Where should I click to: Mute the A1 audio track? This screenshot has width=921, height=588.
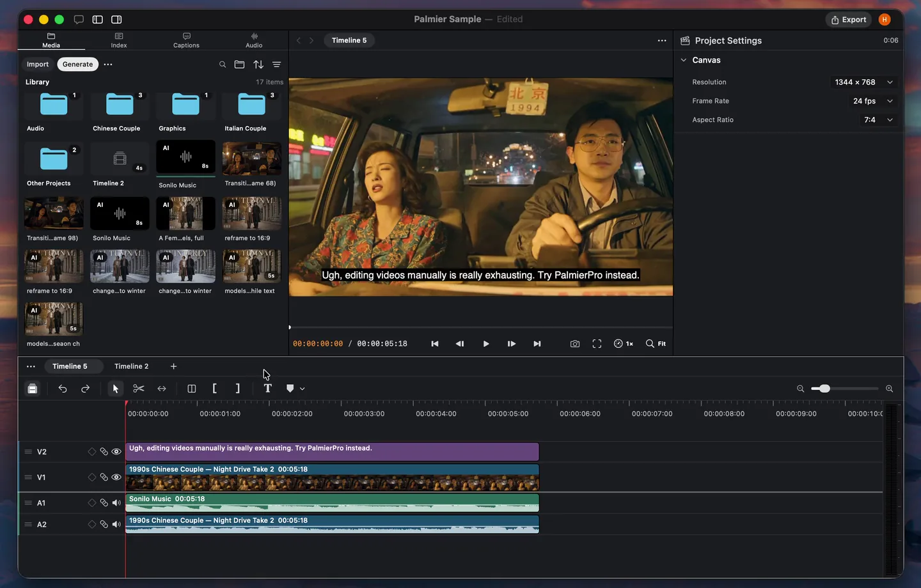pos(116,503)
